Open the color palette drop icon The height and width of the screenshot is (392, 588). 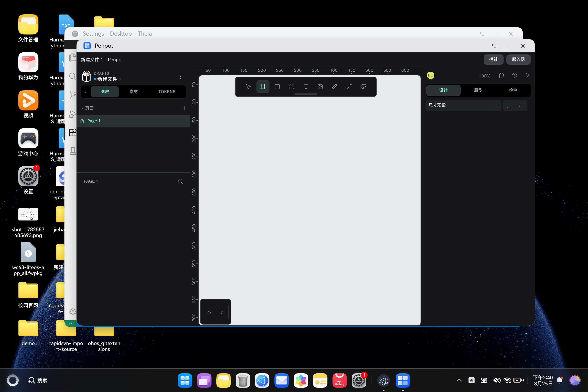click(x=209, y=312)
